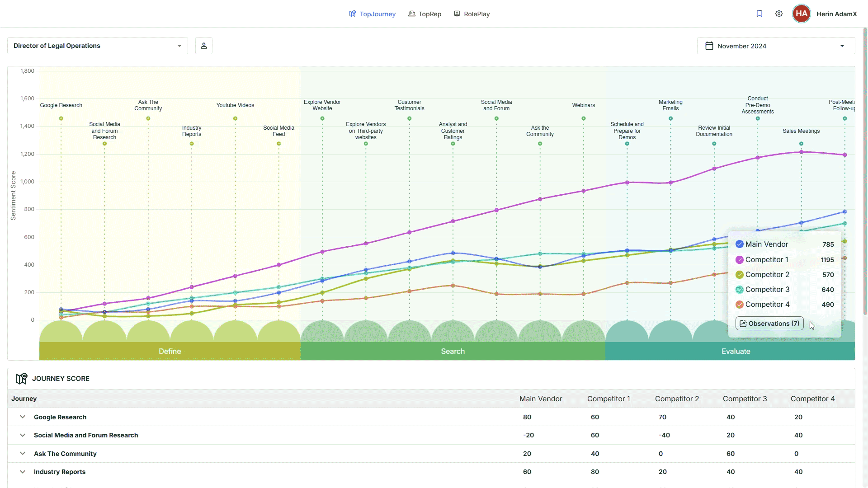The width and height of the screenshot is (868, 488).
Task: Select the Evaluate stage bar
Action: pyautogui.click(x=736, y=351)
